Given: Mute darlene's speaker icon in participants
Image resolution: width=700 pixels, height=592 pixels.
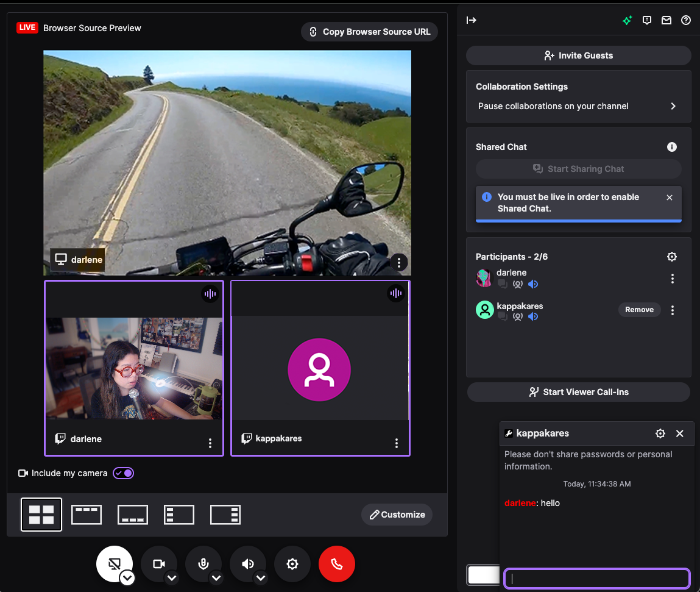Looking at the screenshot, I should [533, 284].
